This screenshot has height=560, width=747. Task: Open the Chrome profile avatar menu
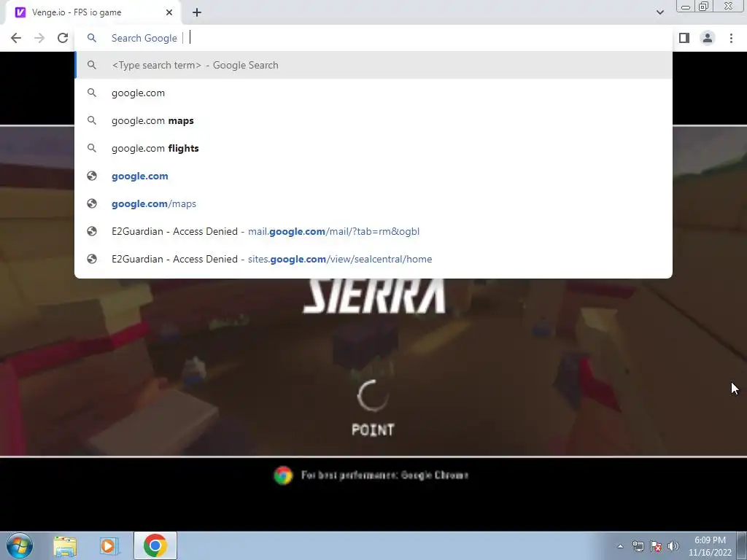point(708,38)
